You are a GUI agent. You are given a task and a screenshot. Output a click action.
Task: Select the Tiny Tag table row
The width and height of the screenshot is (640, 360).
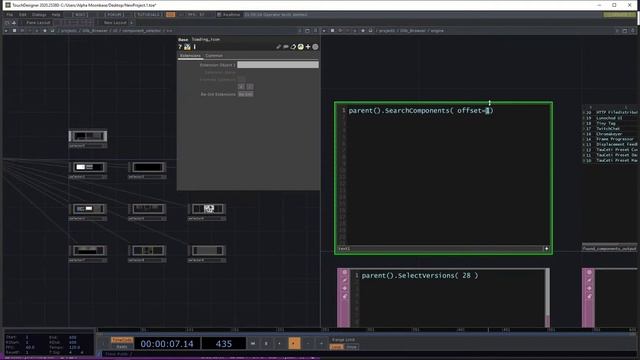[610, 123]
